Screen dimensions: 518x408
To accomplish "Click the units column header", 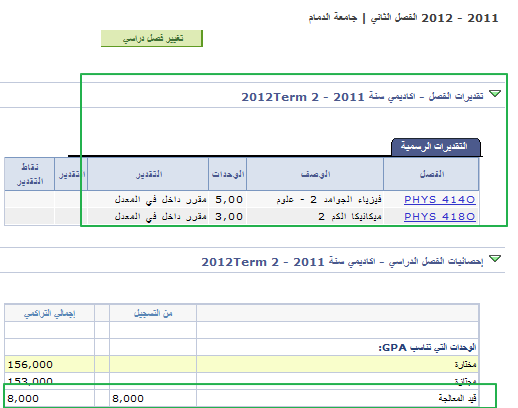I will click(x=228, y=174).
